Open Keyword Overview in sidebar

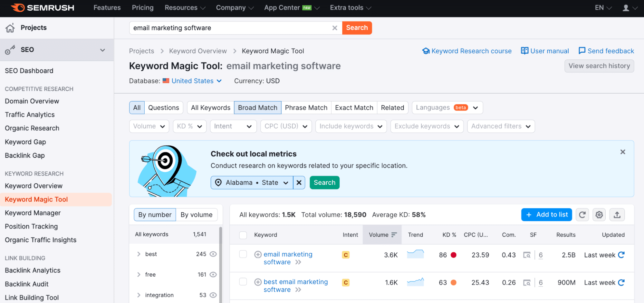click(x=34, y=186)
